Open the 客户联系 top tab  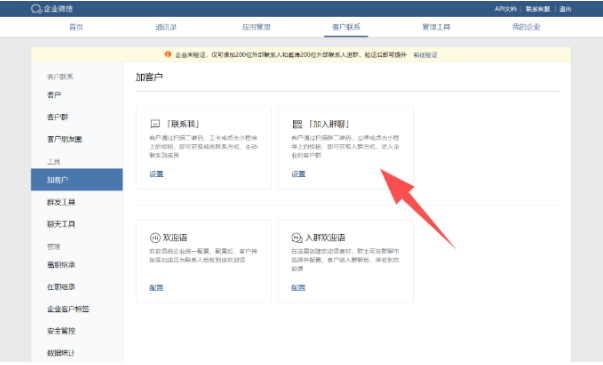(346, 27)
